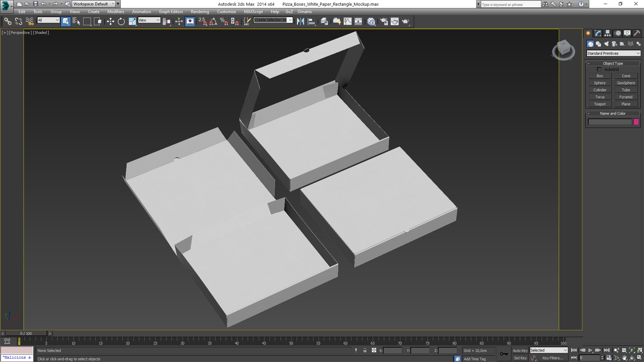The image size is (644, 362).
Task: Select the Select and Scale tool
Action: pos(132,21)
